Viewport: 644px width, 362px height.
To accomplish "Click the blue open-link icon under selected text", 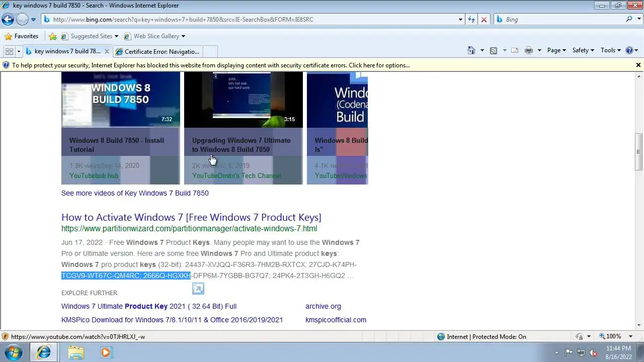I will coord(198,289).
